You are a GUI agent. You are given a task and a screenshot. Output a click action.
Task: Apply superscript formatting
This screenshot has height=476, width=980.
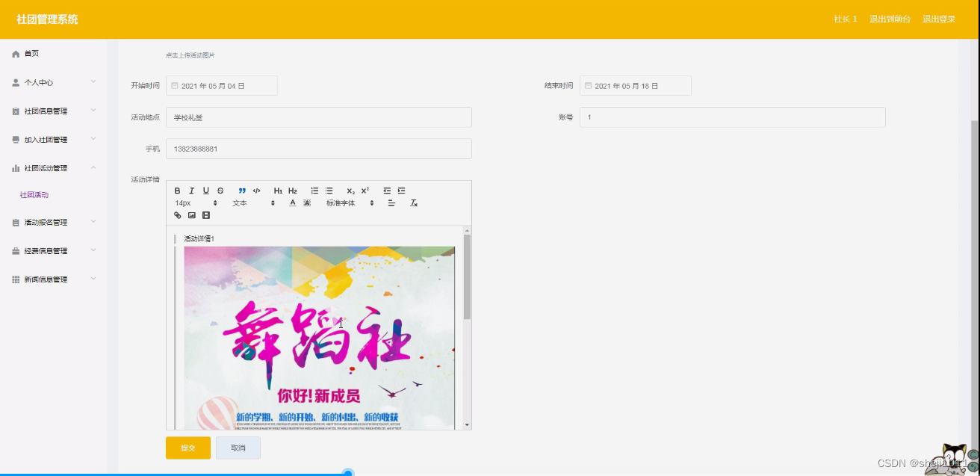tap(365, 190)
